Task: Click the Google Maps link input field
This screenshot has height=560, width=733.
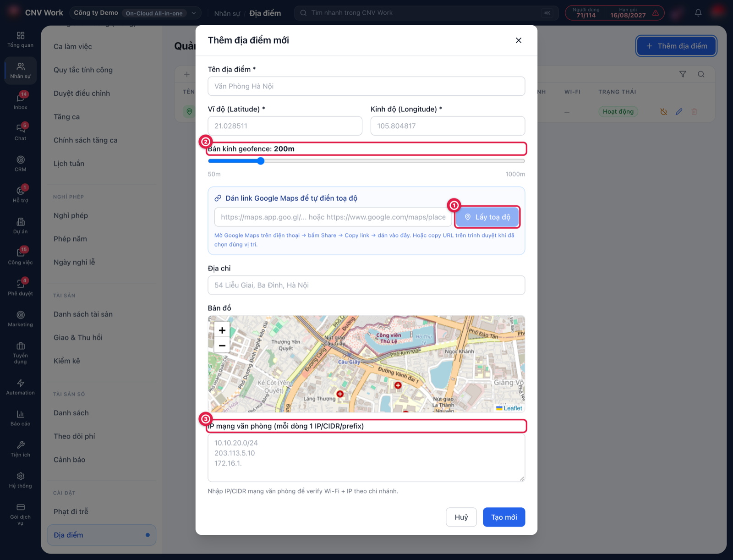Action: pyautogui.click(x=333, y=217)
